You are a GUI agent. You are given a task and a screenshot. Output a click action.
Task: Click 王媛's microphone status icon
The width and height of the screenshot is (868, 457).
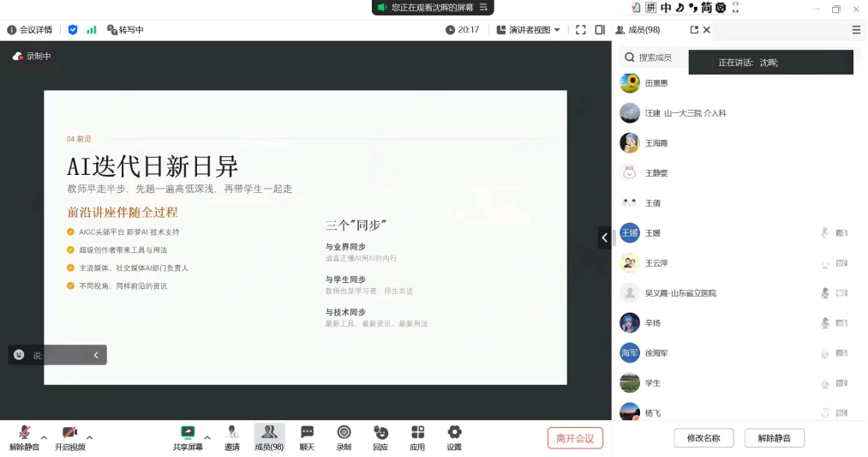(x=825, y=233)
